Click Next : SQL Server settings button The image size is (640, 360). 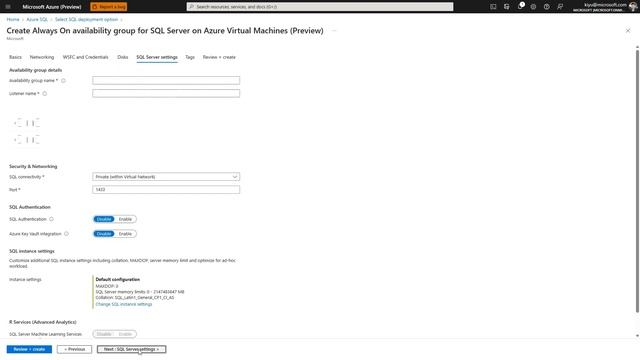point(131,349)
